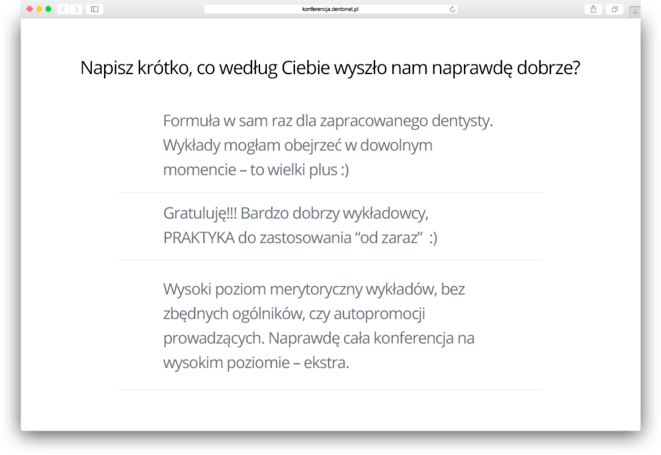Click the heading 'Napisz krótko, co według Ciebie'
The height and width of the screenshot is (455, 661).
[x=330, y=69]
